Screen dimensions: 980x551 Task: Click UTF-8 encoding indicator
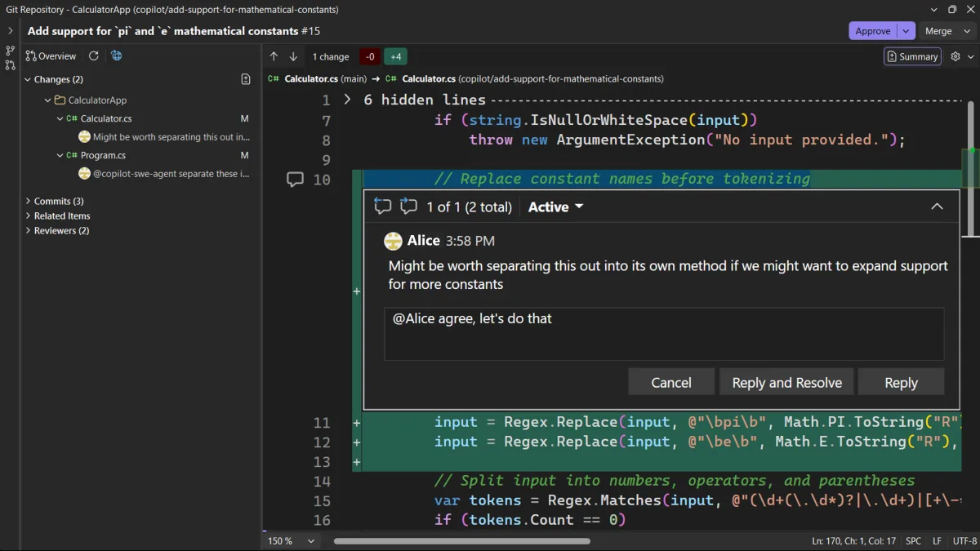point(964,541)
